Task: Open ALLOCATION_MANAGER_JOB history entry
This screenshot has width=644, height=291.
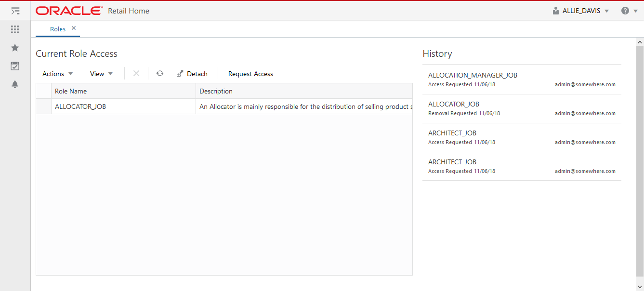Action: click(x=522, y=79)
